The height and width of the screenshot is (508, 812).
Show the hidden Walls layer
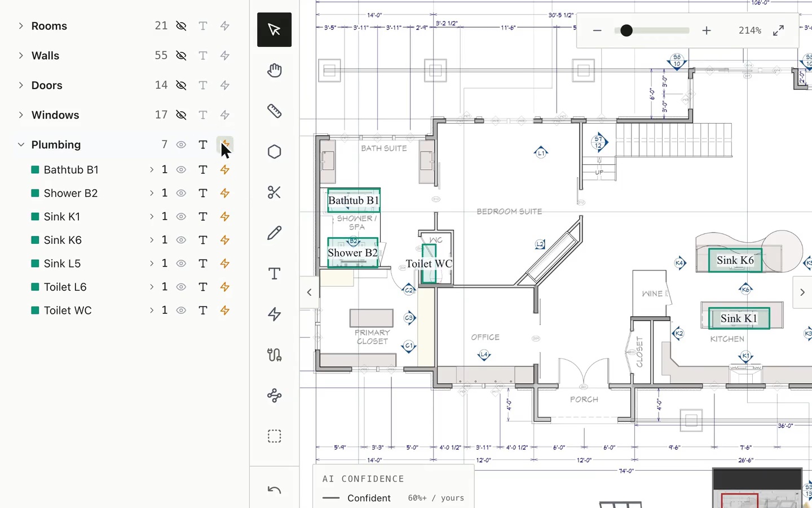181,55
